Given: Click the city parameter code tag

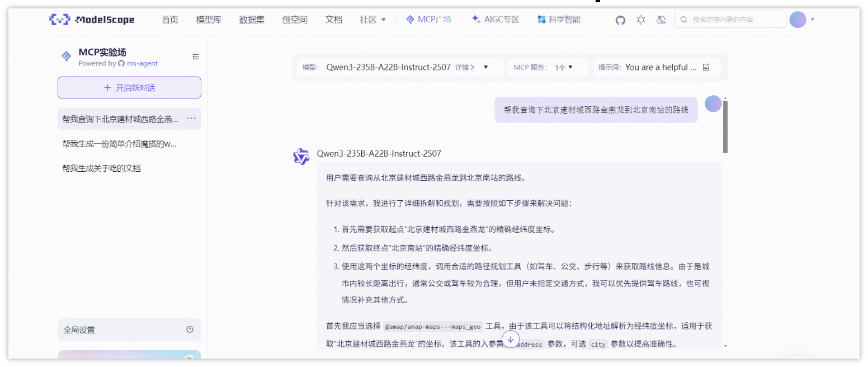Looking at the screenshot, I should point(598,345).
